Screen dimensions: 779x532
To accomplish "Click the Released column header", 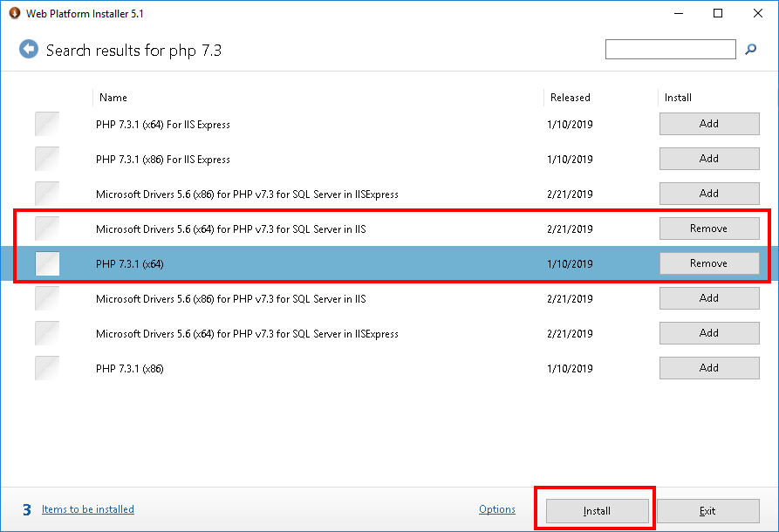I will pos(571,98).
